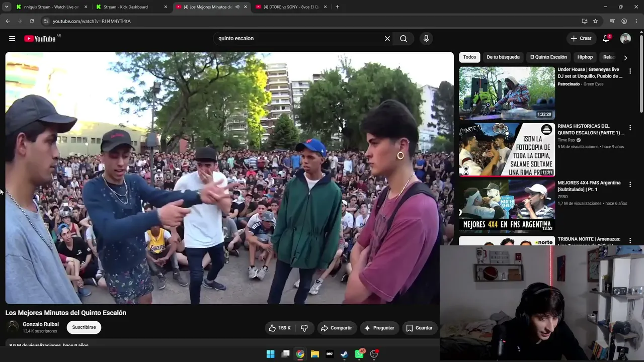The width and height of the screenshot is (644, 362).
Task: Open the RIMAS HISTORICAS video thumbnail
Action: (x=507, y=150)
